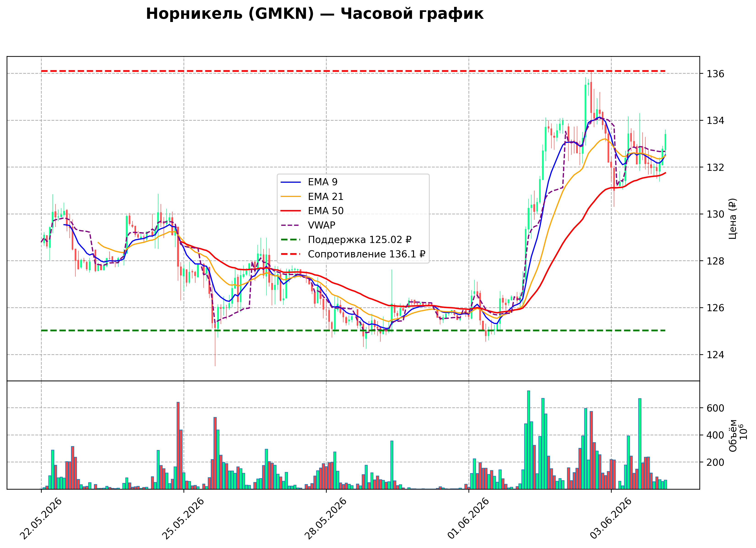Click the tallest green volume bar above 600

click(529, 440)
